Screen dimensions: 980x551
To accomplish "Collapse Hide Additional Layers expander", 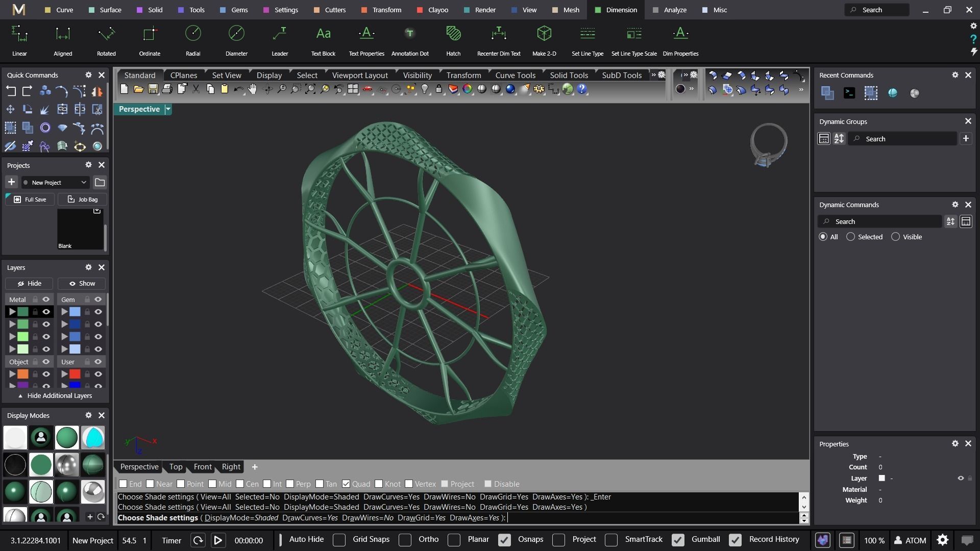I will pyautogui.click(x=55, y=396).
